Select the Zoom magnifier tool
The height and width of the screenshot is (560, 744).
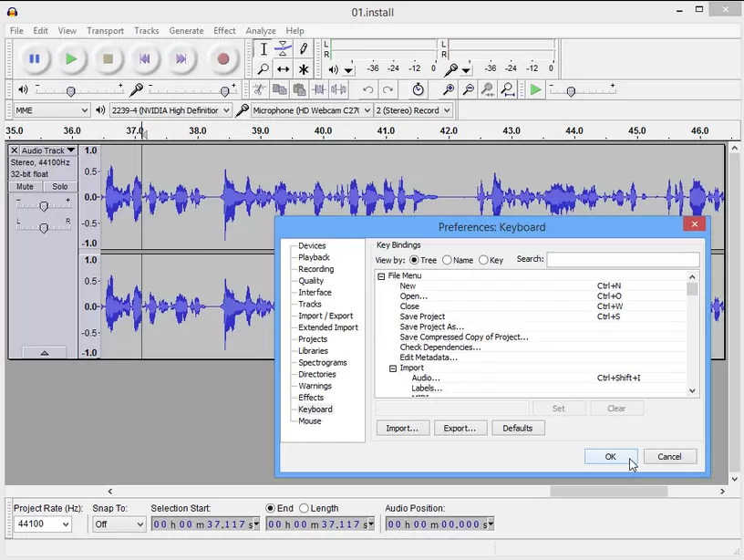[263, 69]
